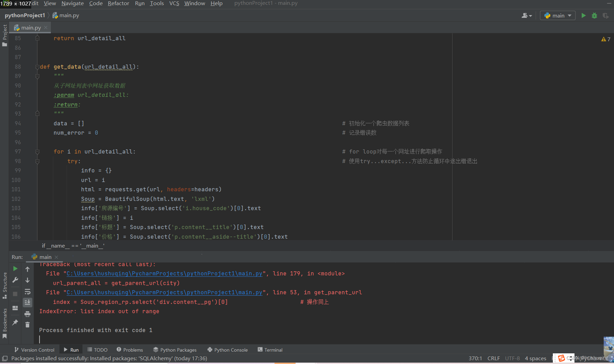Open the Refactor menu

click(119, 3)
